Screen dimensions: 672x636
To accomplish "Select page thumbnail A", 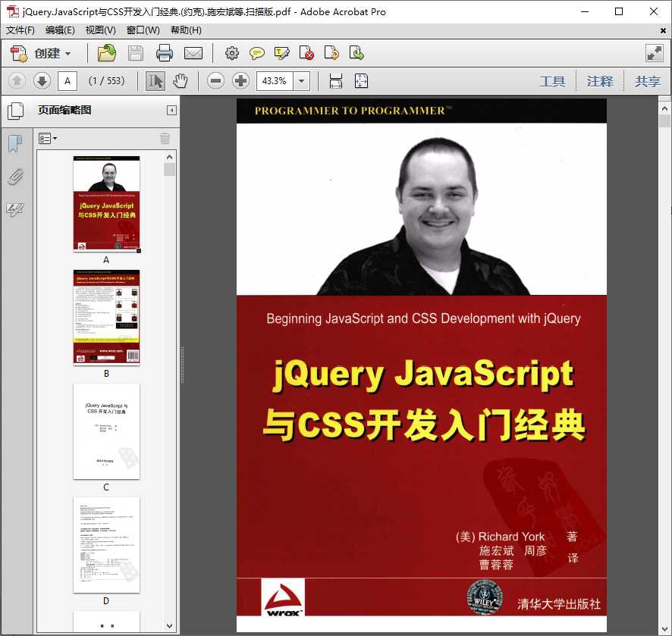I will [106, 203].
